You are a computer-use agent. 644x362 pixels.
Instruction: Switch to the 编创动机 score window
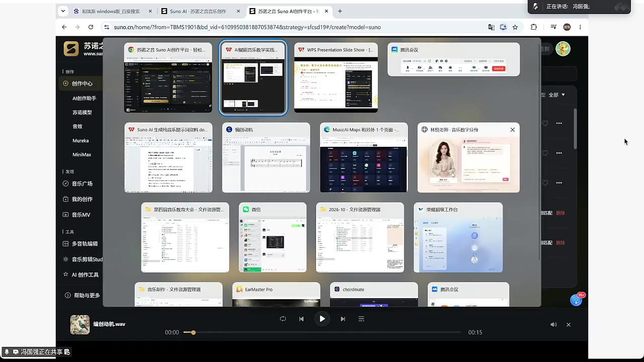(266, 157)
